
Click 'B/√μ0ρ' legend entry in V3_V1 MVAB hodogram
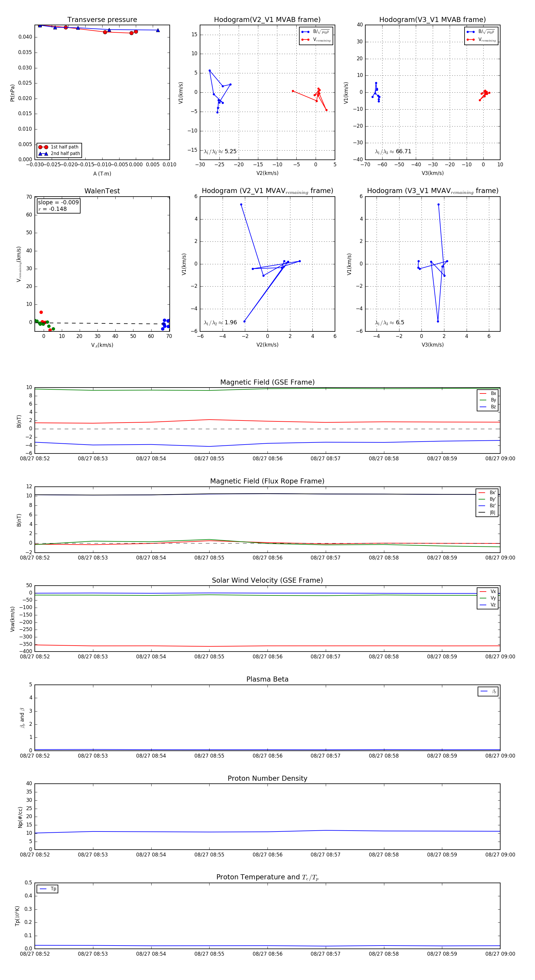[487, 32]
